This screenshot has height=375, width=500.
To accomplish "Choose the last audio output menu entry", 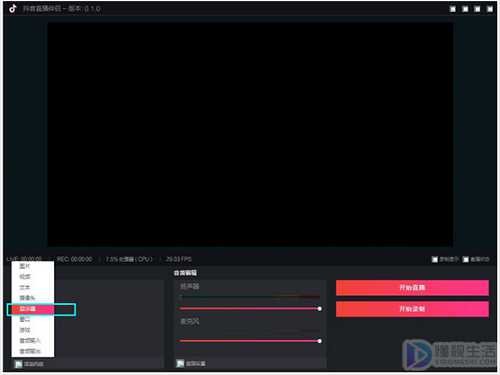I will 33,351.
